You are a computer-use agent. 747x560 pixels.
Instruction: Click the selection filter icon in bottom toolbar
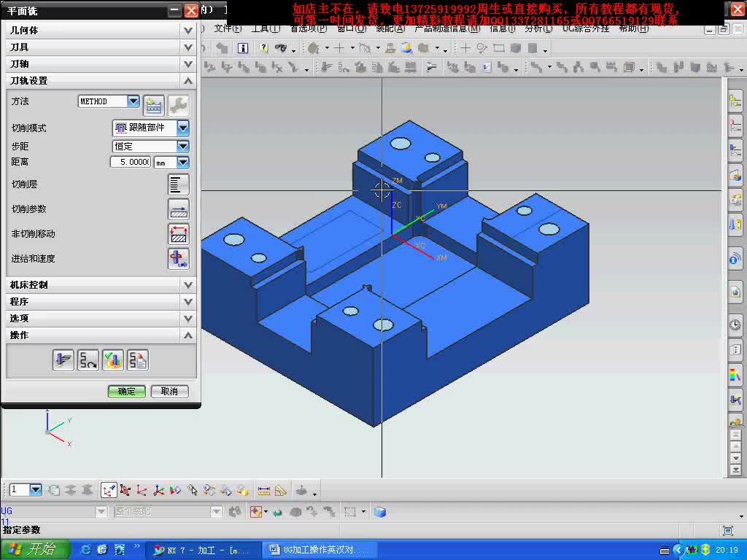[256, 513]
